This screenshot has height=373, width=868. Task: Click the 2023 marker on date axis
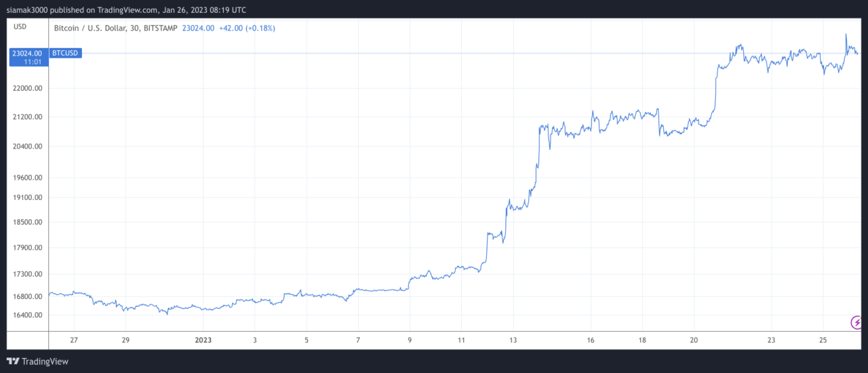coord(203,340)
